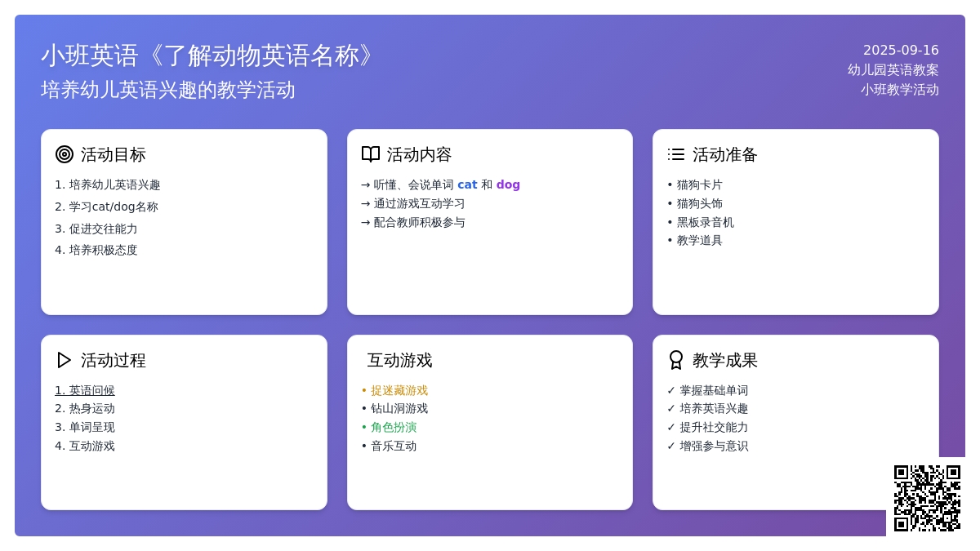Click the play triangle icon beside 活动过程
The width and height of the screenshot is (980, 551).
(x=65, y=360)
